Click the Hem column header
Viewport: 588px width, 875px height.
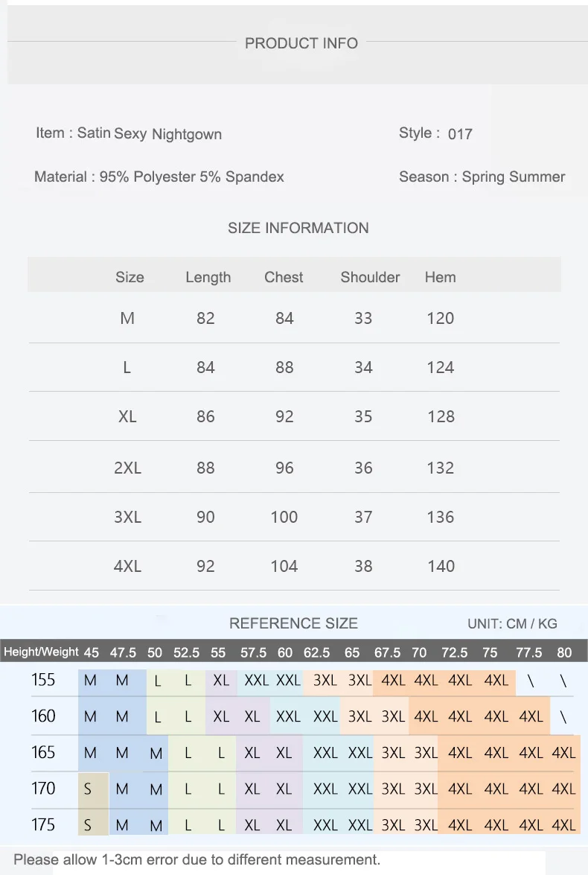[x=440, y=277]
